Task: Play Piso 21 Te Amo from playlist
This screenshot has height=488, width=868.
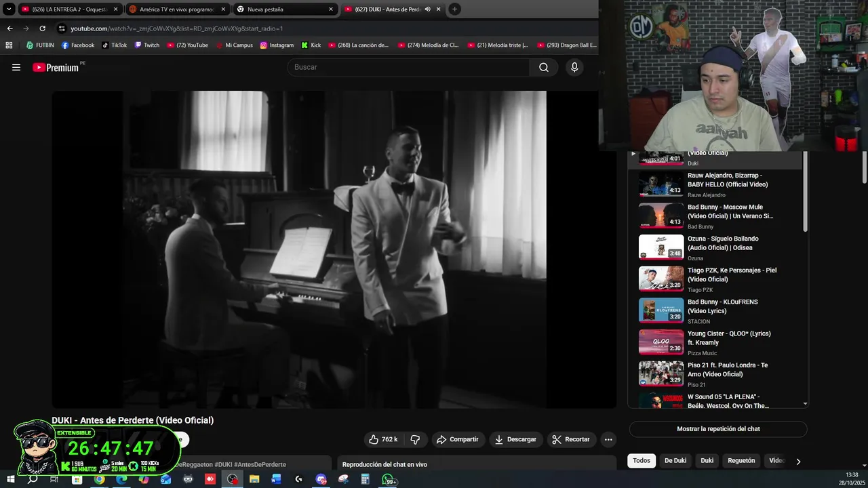Action: [715, 374]
